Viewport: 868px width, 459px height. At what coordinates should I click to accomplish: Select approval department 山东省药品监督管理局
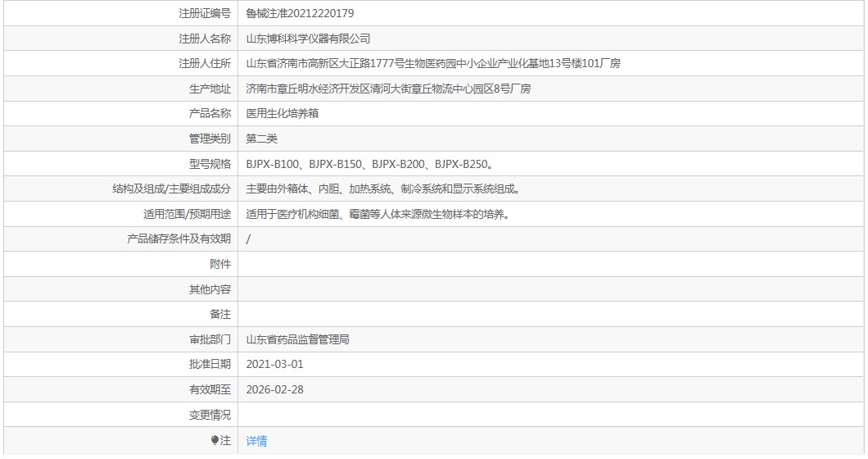pos(297,339)
